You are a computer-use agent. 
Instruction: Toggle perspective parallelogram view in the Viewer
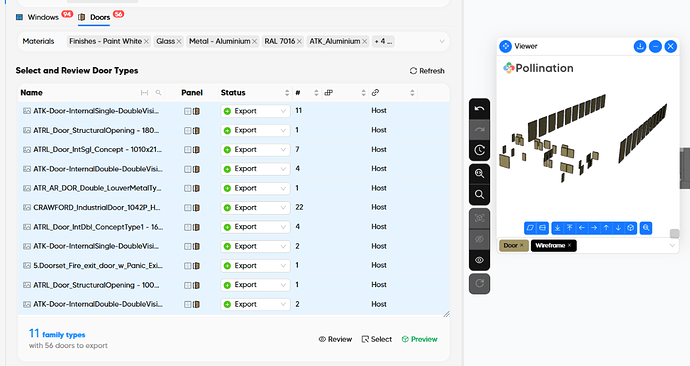pyautogui.click(x=530, y=228)
